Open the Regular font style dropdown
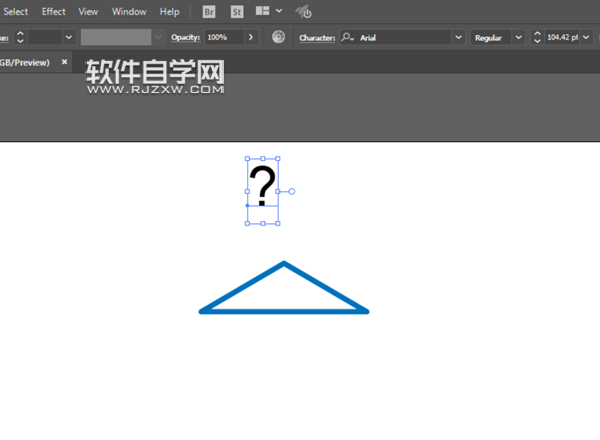Viewport: 600px width, 440px height. click(518, 37)
